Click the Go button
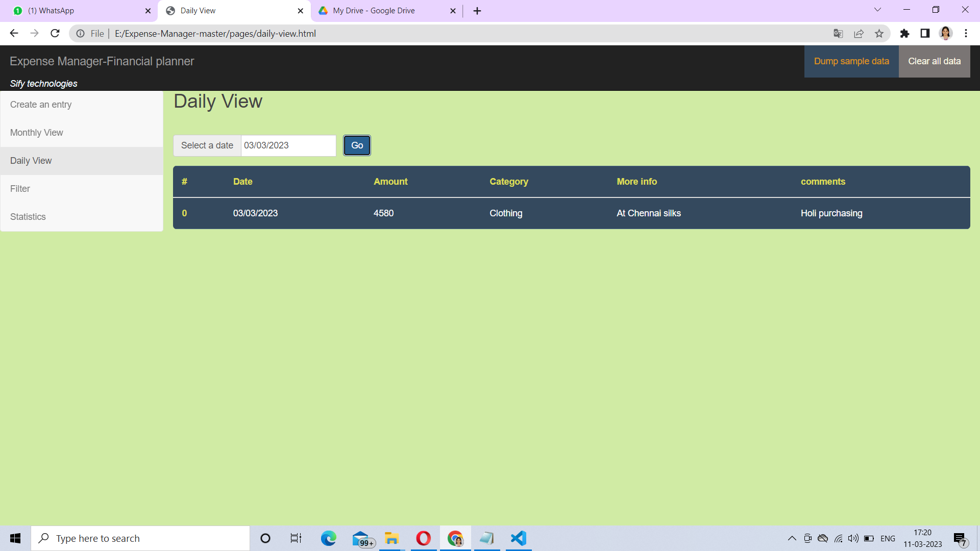This screenshot has width=980, height=551. pyautogui.click(x=357, y=145)
